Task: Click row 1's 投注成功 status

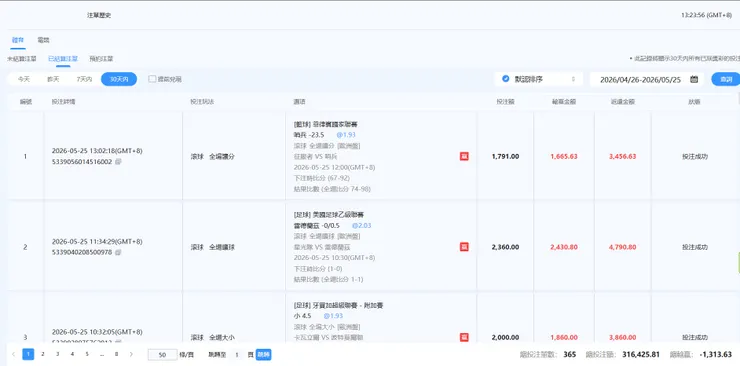Action: point(695,157)
